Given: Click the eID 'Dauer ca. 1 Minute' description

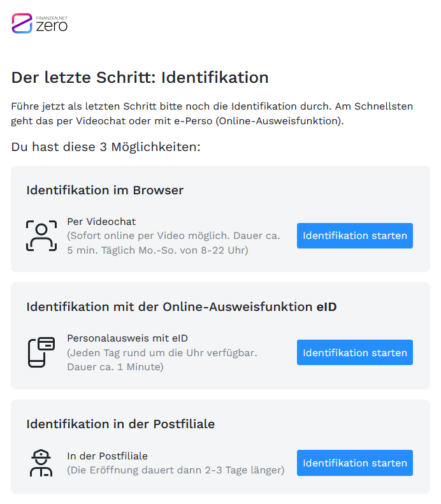Looking at the screenshot, I should coord(115,367).
